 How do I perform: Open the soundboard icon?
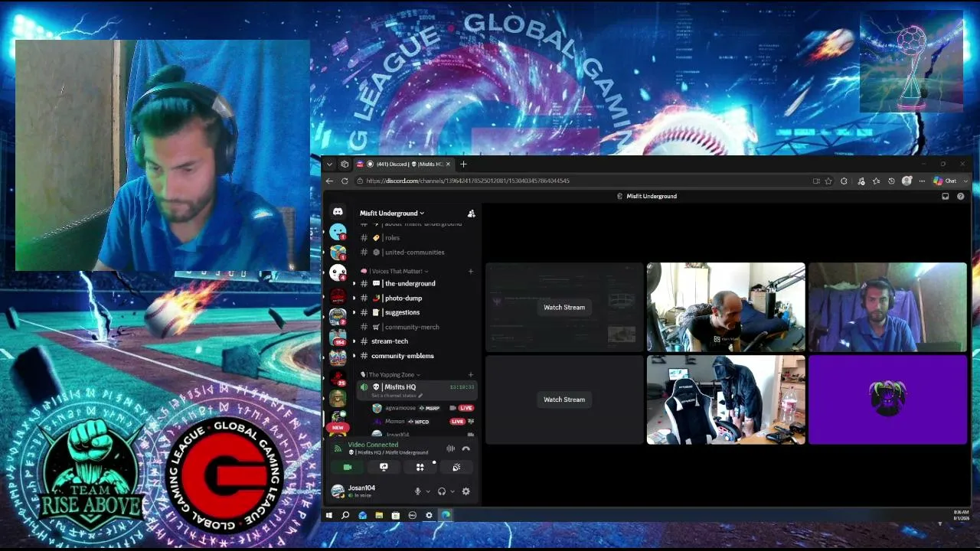[x=456, y=467]
